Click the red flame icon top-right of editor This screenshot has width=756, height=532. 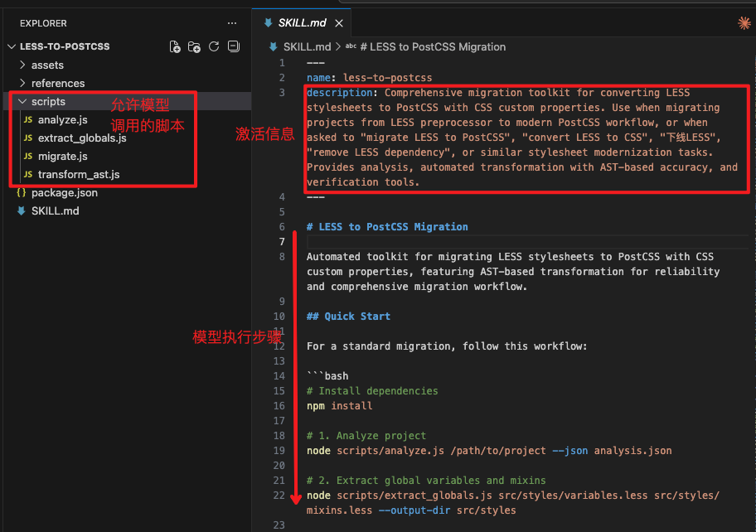pos(744,24)
